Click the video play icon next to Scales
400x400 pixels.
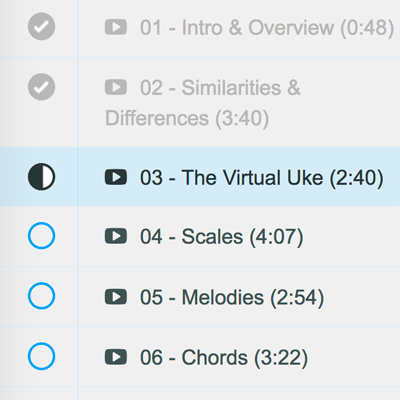pos(116,236)
